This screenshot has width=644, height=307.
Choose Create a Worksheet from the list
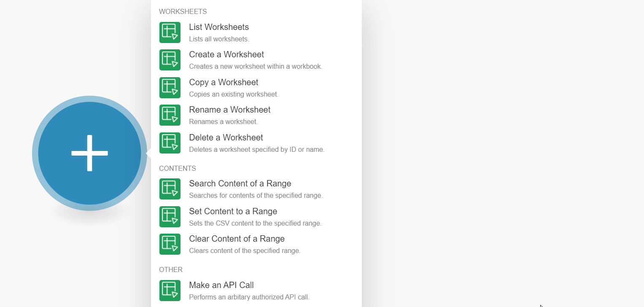(x=226, y=54)
